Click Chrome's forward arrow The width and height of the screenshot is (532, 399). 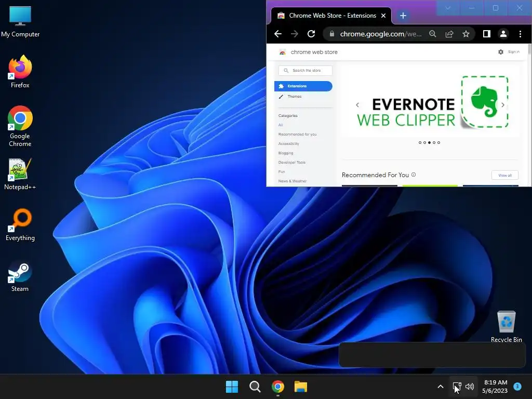pos(295,34)
